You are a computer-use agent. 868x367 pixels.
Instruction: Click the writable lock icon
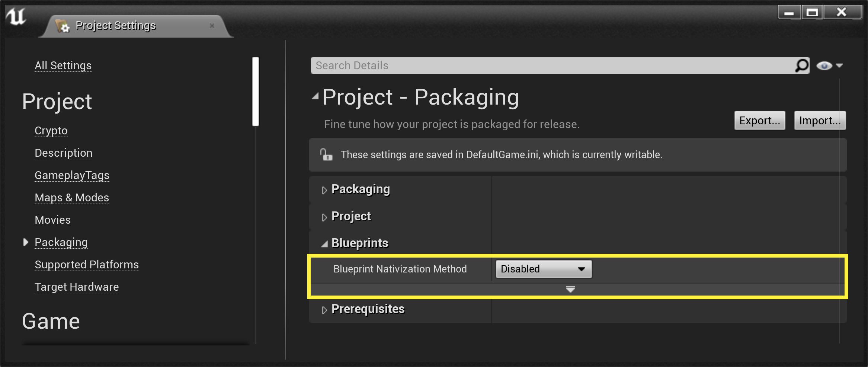pyautogui.click(x=326, y=154)
